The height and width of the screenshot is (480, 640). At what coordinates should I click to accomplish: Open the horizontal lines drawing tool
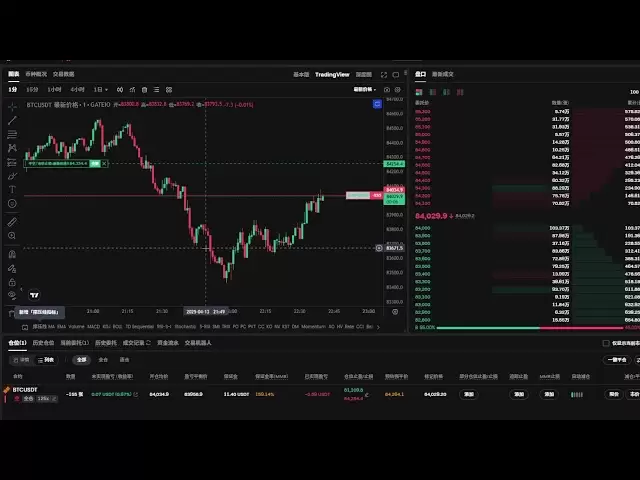tap(12, 134)
